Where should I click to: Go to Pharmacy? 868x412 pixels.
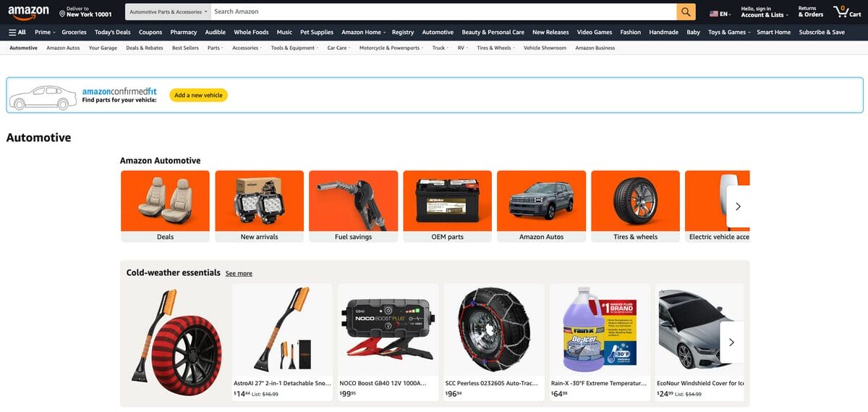(x=184, y=32)
